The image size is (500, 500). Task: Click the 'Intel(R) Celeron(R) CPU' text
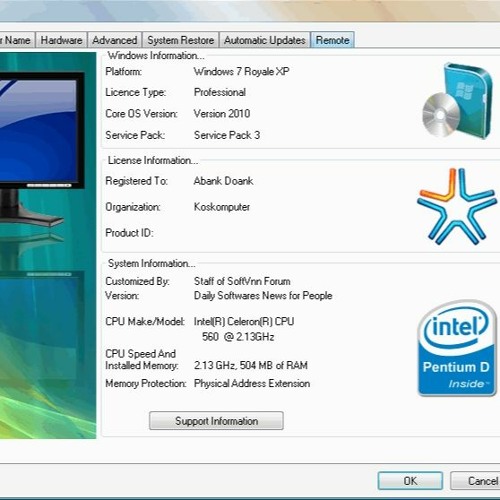coord(244,322)
